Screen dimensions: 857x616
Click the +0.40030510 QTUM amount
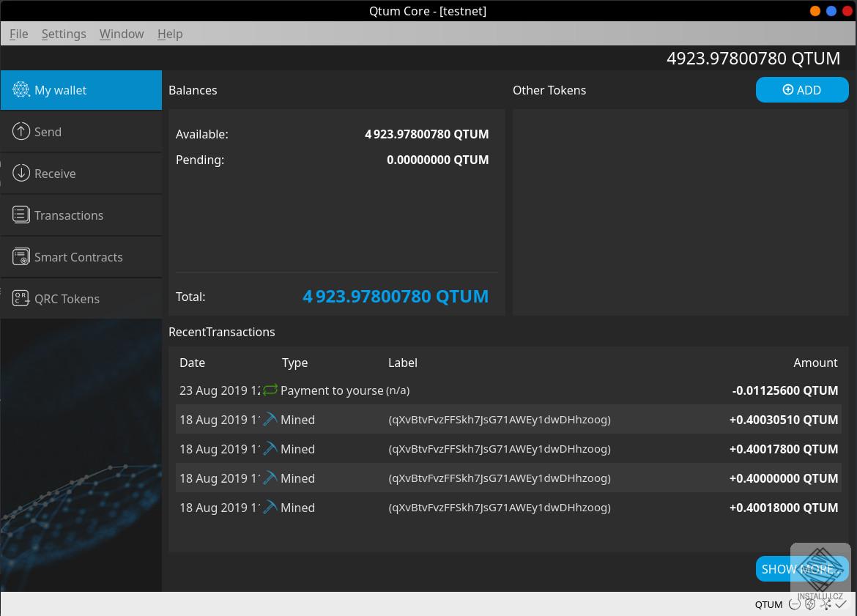pyautogui.click(x=784, y=420)
